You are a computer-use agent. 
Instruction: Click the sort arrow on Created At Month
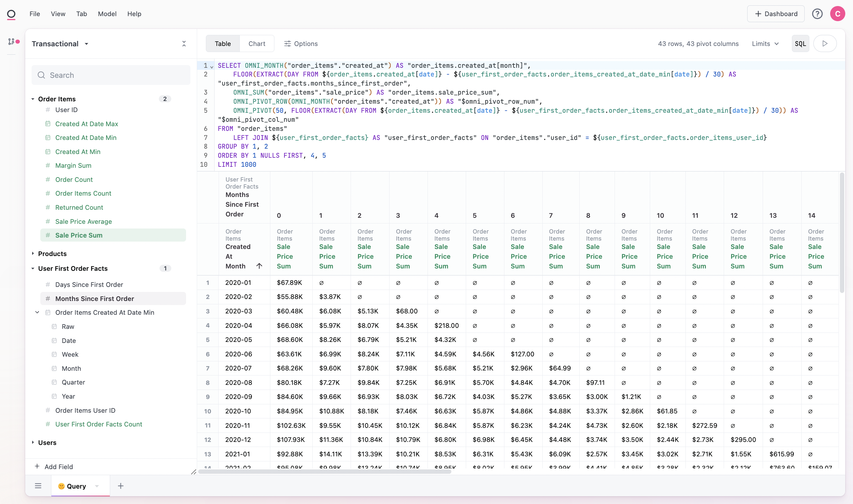(259, 266)
